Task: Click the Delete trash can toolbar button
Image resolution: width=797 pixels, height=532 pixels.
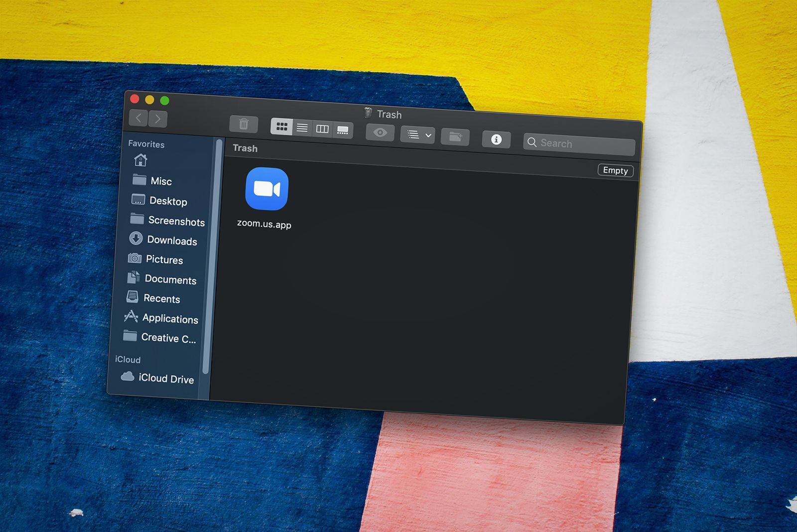Action: point(244,124)
